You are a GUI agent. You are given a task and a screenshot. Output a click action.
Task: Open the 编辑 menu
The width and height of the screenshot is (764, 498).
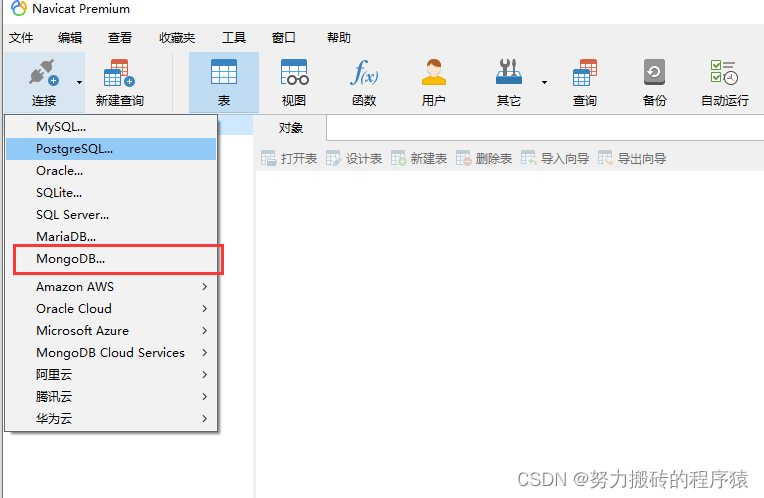click(x=70, y=38)
